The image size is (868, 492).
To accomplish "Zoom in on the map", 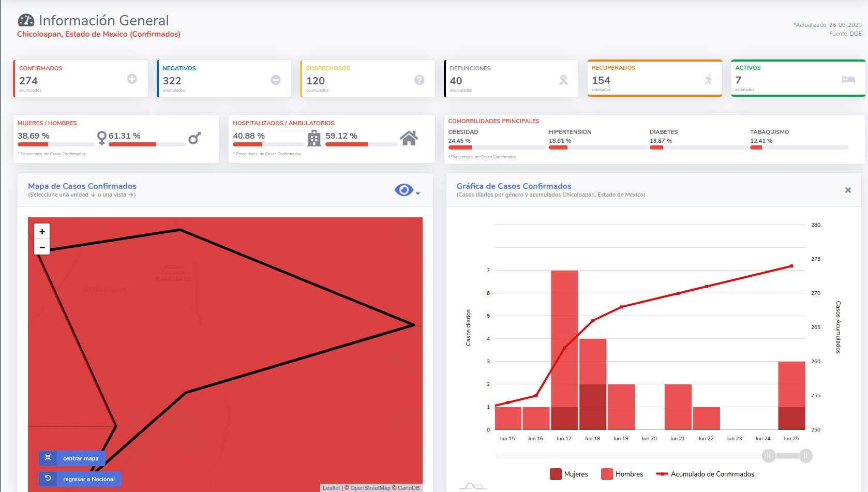I will point(42,231).
